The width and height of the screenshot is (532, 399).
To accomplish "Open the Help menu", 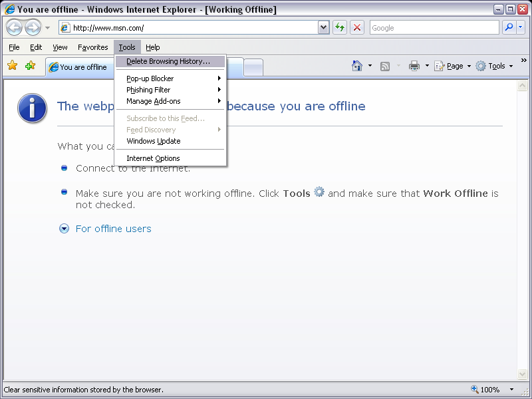I will (x=153, y=47).
